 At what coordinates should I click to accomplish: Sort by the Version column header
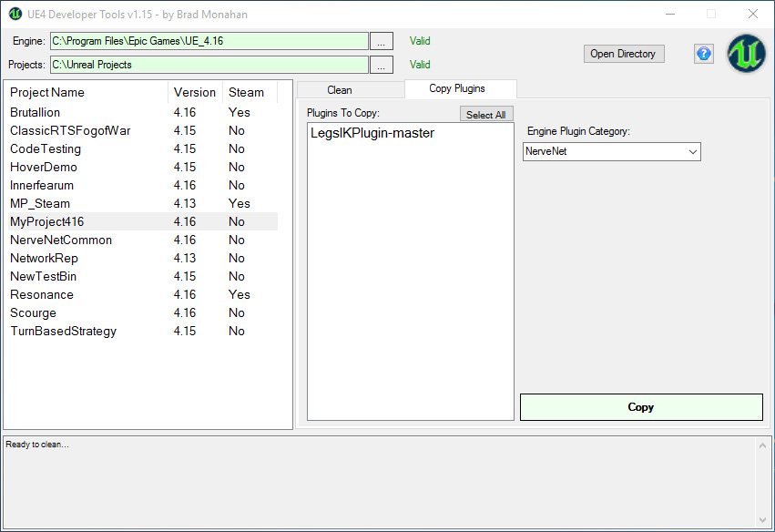pos(195,92)
